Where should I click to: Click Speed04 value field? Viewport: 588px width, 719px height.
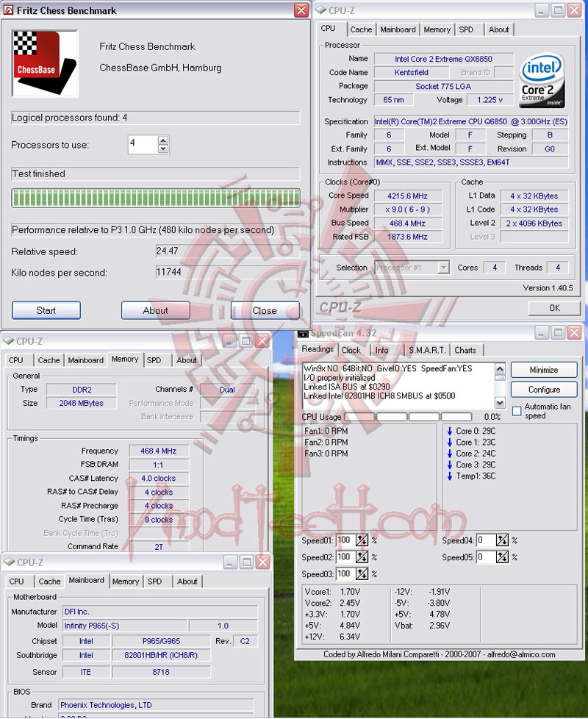pos(487,540)
